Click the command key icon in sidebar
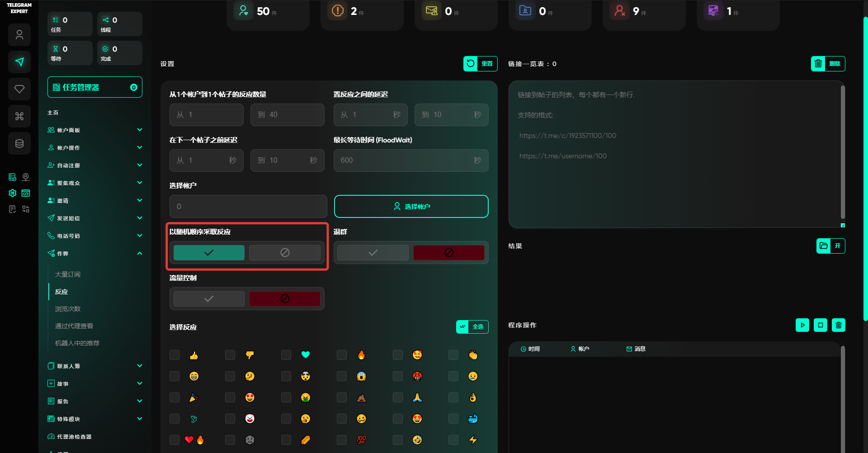The height and width of the screenshot is (453, 868). pos(19,117)
